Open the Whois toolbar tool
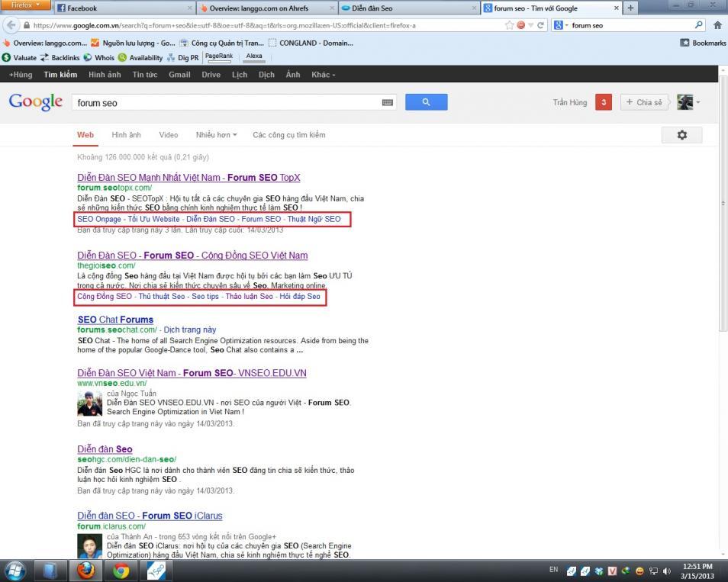The image size is (728, 582). coord(99,57)
